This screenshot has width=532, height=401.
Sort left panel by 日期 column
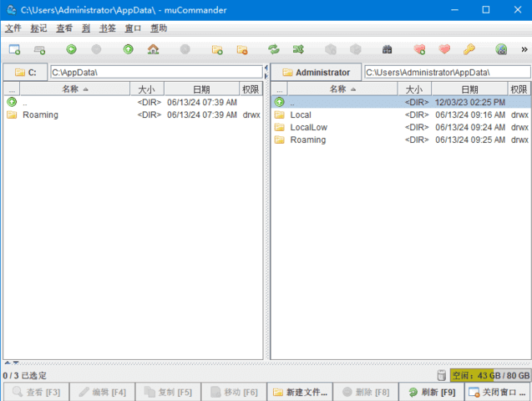point(201,89)
